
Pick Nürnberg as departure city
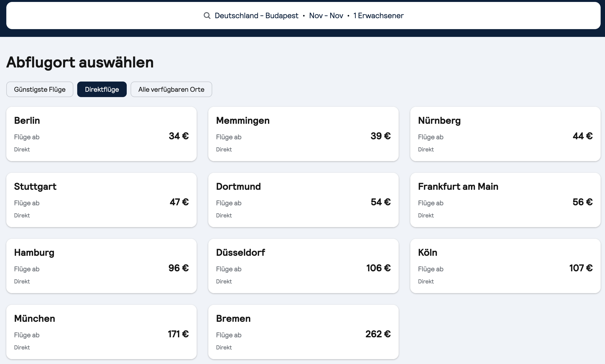click(505, 134)
